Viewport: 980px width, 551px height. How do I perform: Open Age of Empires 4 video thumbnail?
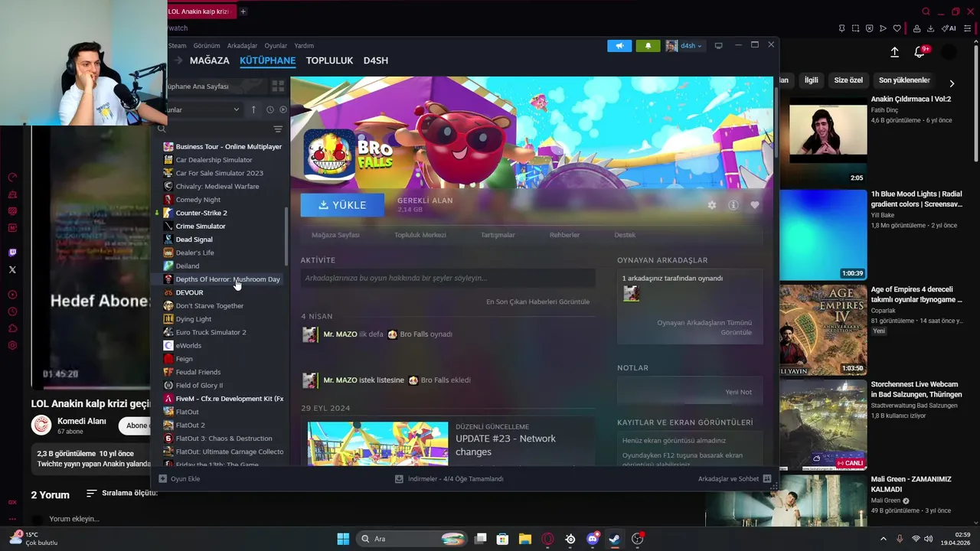coord(823,330)
